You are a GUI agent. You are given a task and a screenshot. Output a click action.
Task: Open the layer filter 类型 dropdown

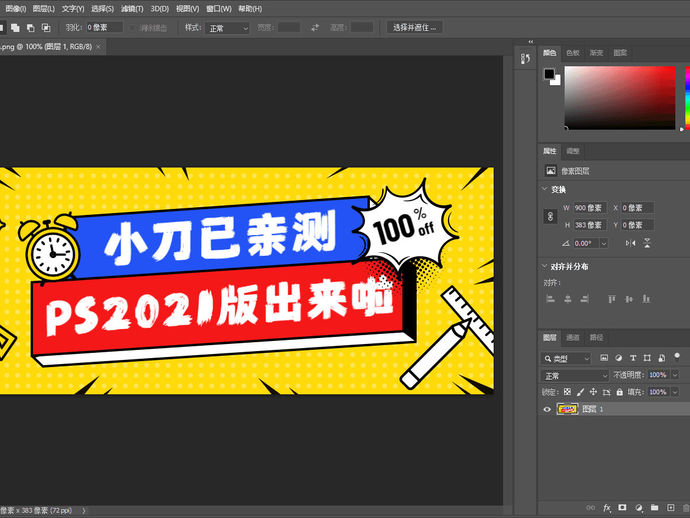click(x=566, y=358)
